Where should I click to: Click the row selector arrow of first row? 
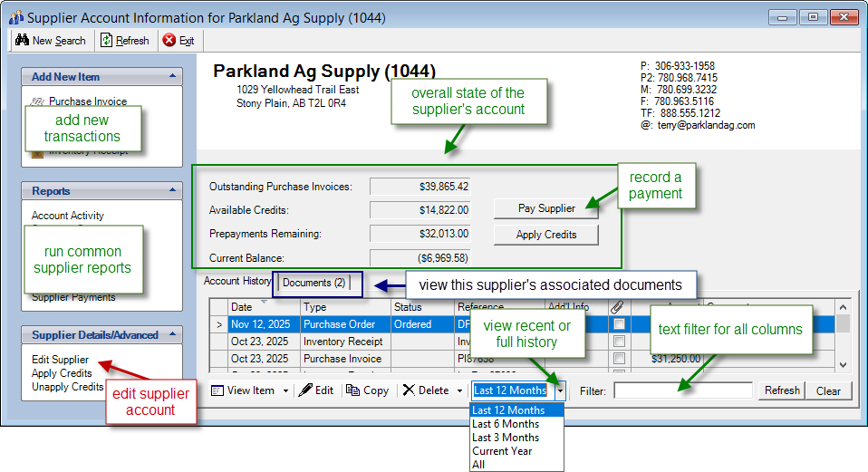(x=218, y=325)
